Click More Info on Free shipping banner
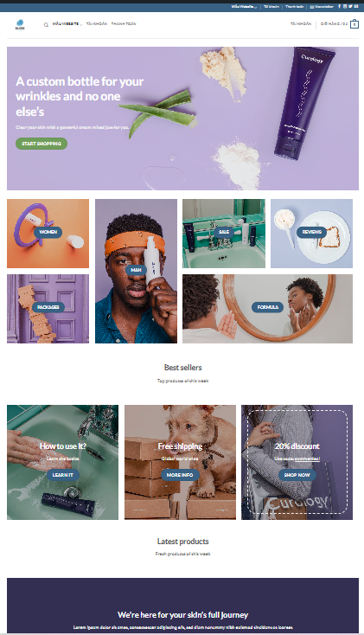The height and width of the screenshot is (635, 364). pyautogui.click(x=180, y=475)
